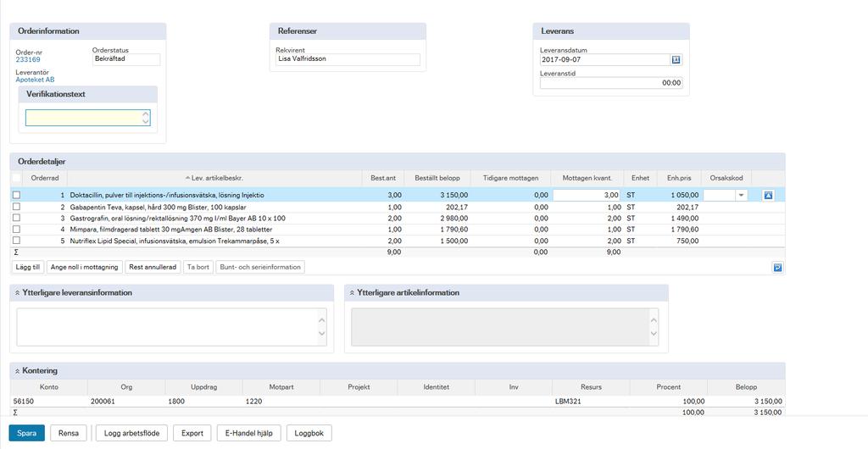Click Ange noll i mottagning button
Viewport: 868px width, 449px height.
tap(85, 267)
